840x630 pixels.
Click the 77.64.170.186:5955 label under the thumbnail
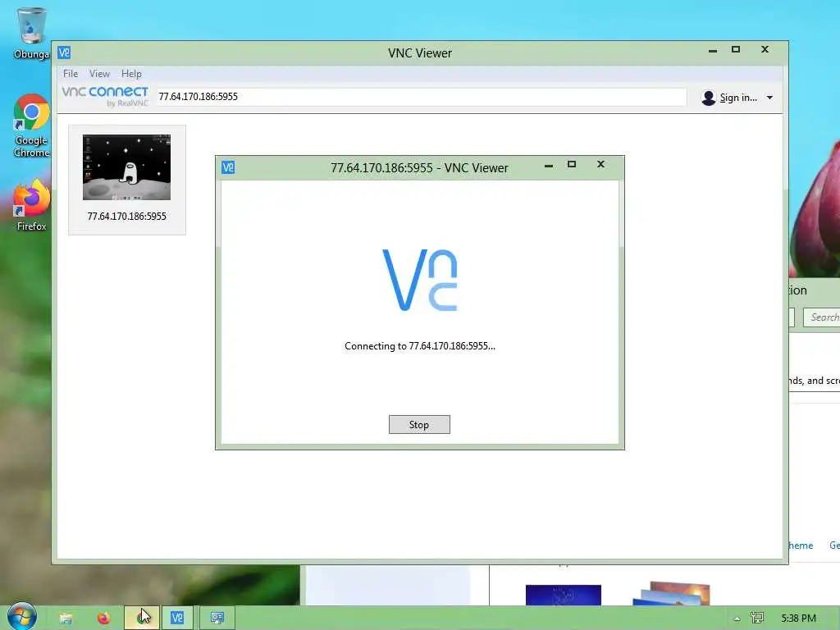tap(127, 217)
